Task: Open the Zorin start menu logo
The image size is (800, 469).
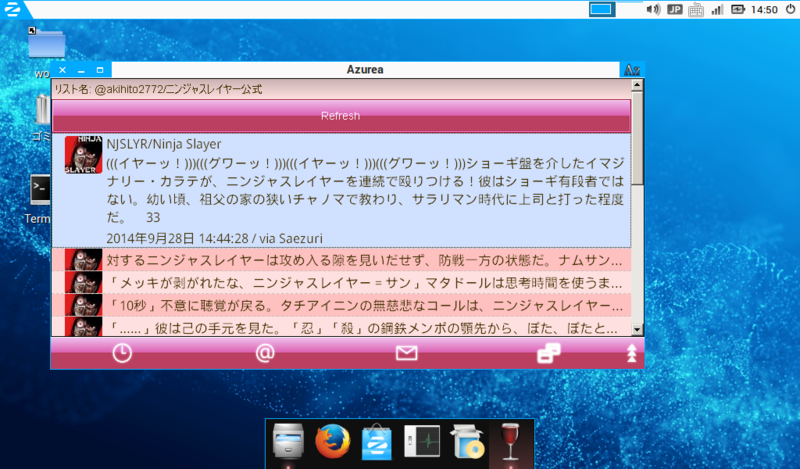Action: [x=11, y=9]
